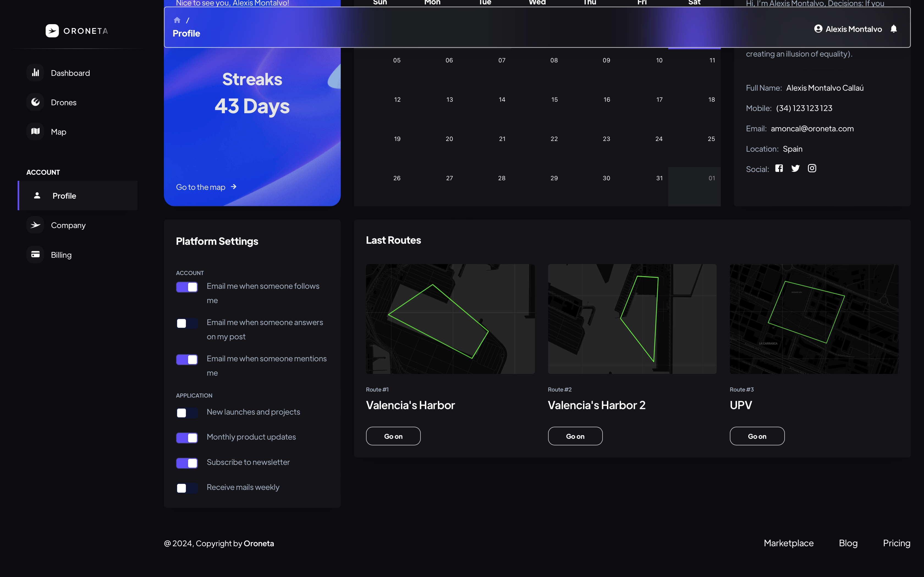Open the notifications bell
The width and height of the screenshot is (924, 577).
(x=893, y=29)
